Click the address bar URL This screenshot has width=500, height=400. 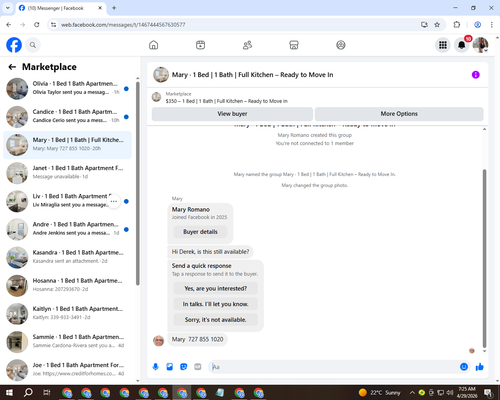click(x=123, y=25)
